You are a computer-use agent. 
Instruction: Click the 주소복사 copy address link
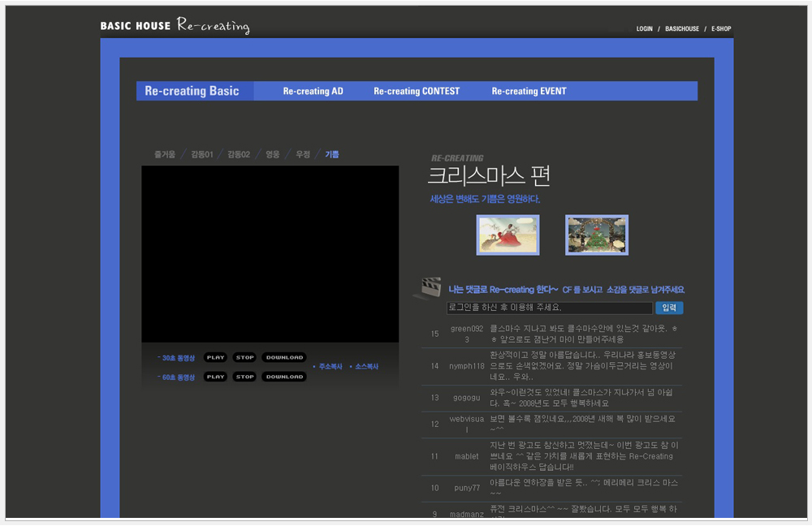click(x=330, y=367)
